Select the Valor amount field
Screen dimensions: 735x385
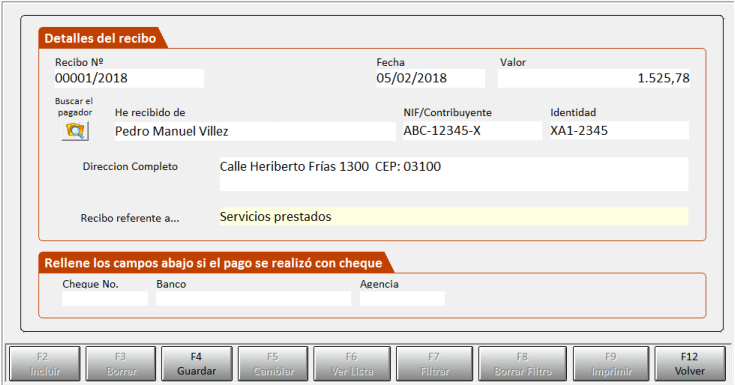(x=594, y=78)
